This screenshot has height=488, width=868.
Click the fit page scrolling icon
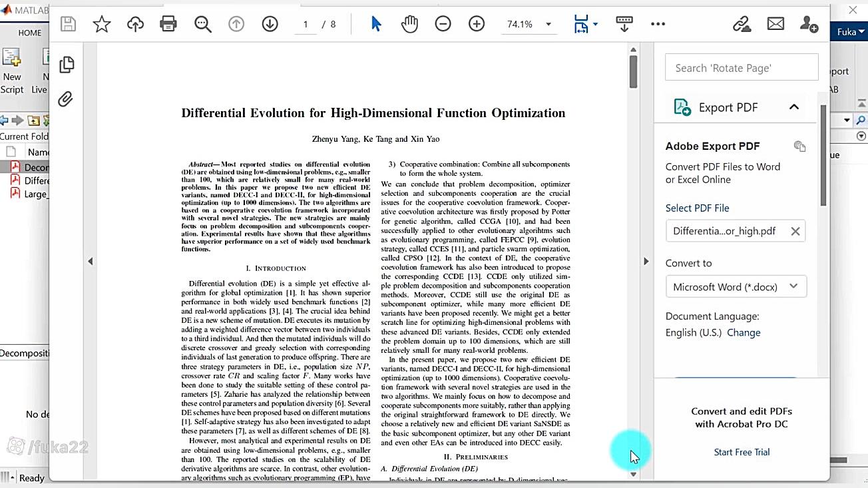coord(581,25)
